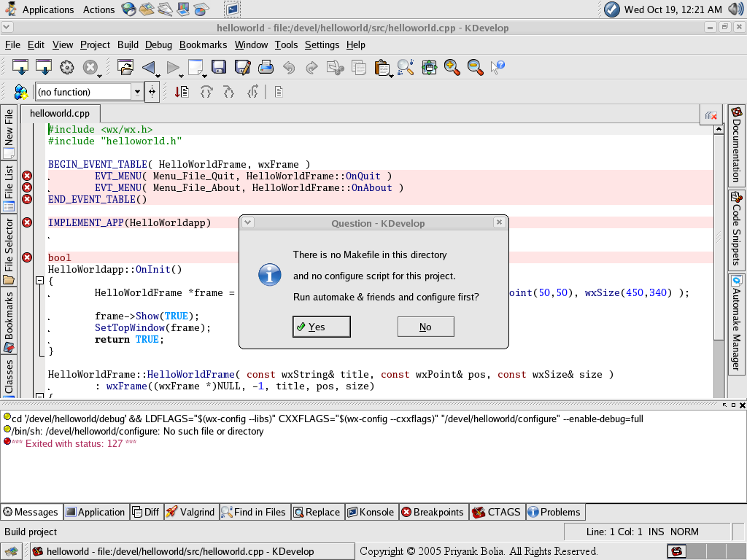This screenshot has width=747, height=560.
Task: Save the file using the floppy disk icon
Action: click(x=219, y=66)
